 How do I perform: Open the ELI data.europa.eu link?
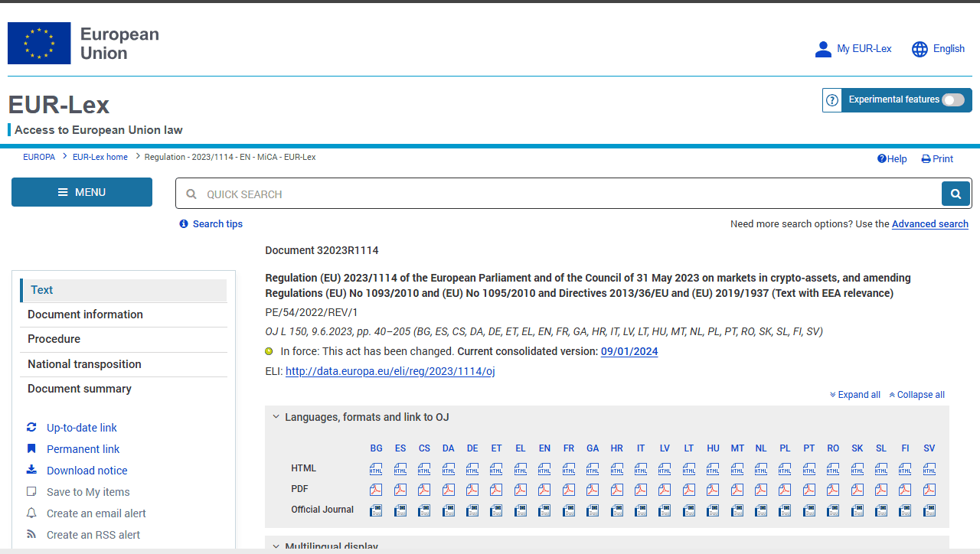tap(390, 371)
